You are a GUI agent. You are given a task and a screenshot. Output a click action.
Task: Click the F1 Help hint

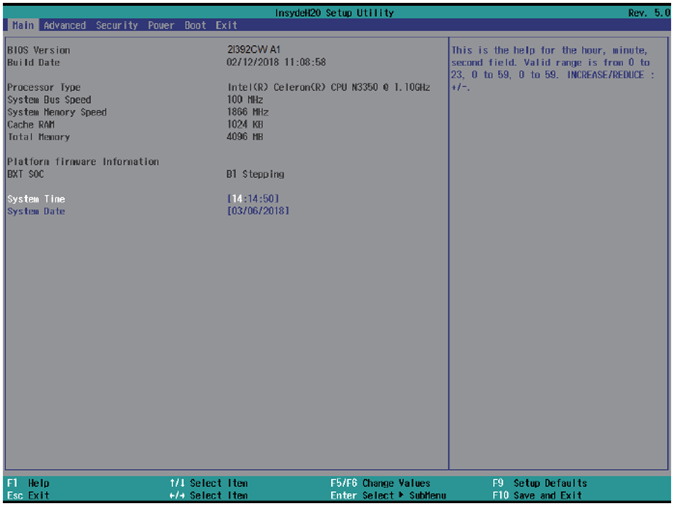[x=28, y=483]
